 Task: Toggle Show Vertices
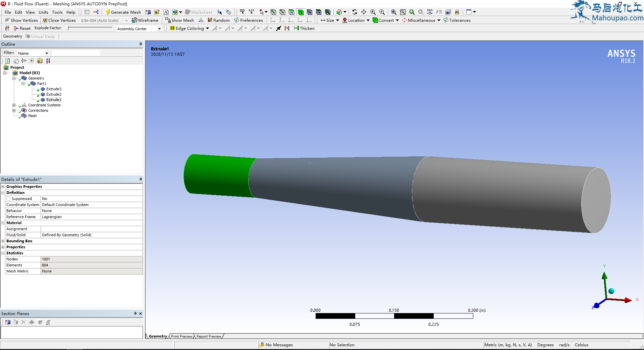(x=21, y=20)
